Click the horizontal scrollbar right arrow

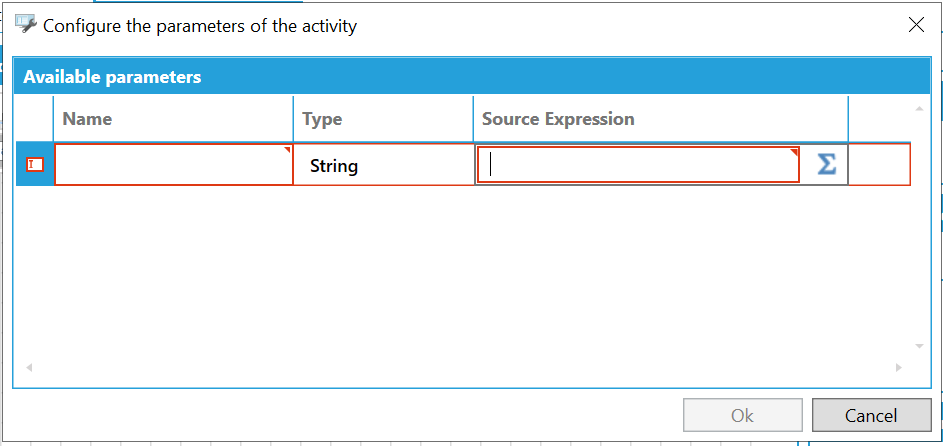pyautogui.click(x=900, y=368)
